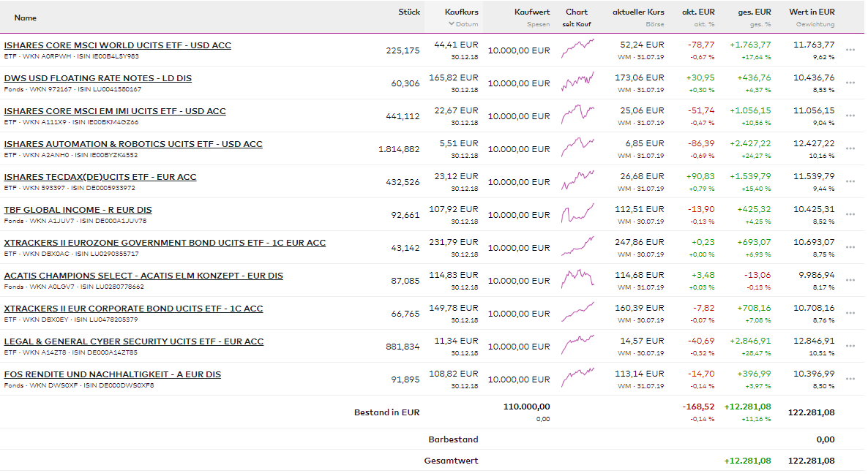Open iShares TecDAX(DE) UCITS ETF details

[x=100, y=177]
